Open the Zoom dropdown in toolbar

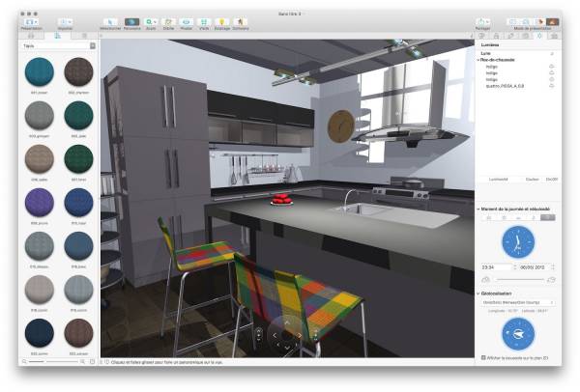(x=151, y=20)
